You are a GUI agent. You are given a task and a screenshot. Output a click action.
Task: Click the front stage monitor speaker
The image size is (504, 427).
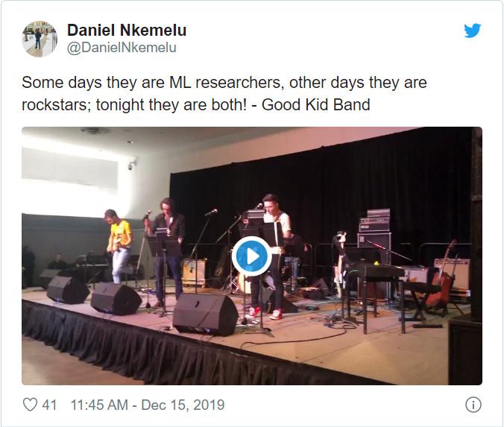coord(206,314)
